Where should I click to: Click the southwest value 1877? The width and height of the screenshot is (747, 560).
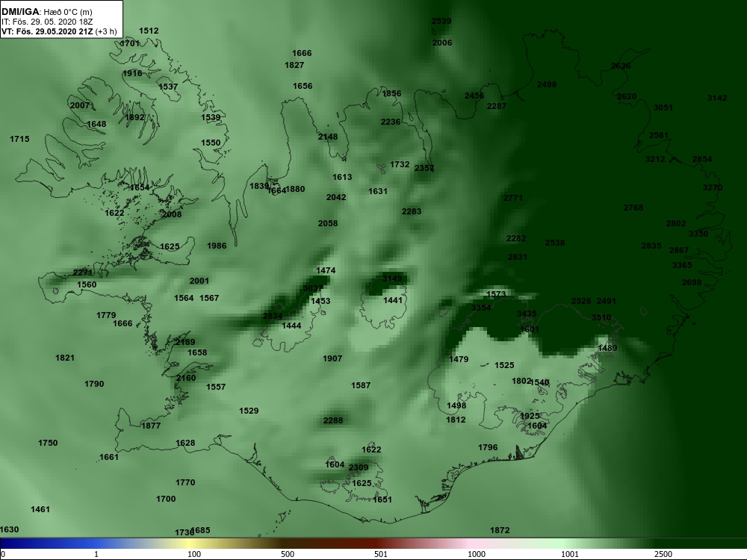point(151,426)
